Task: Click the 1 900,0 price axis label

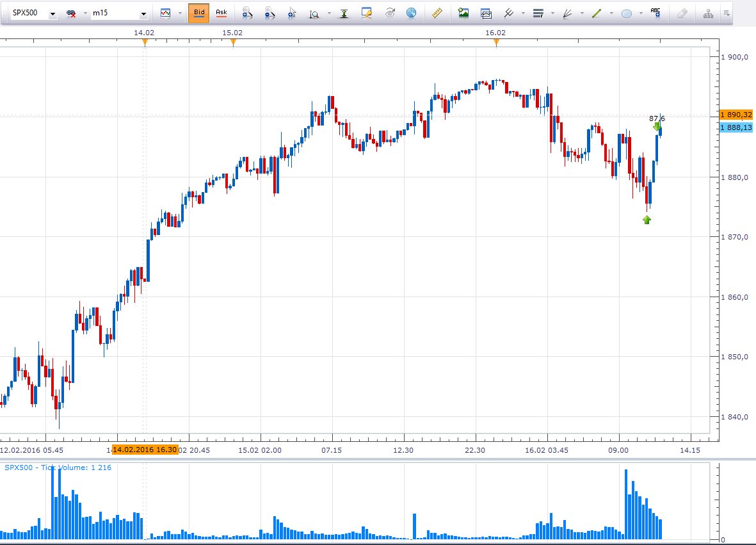Action: pos(735,57)
